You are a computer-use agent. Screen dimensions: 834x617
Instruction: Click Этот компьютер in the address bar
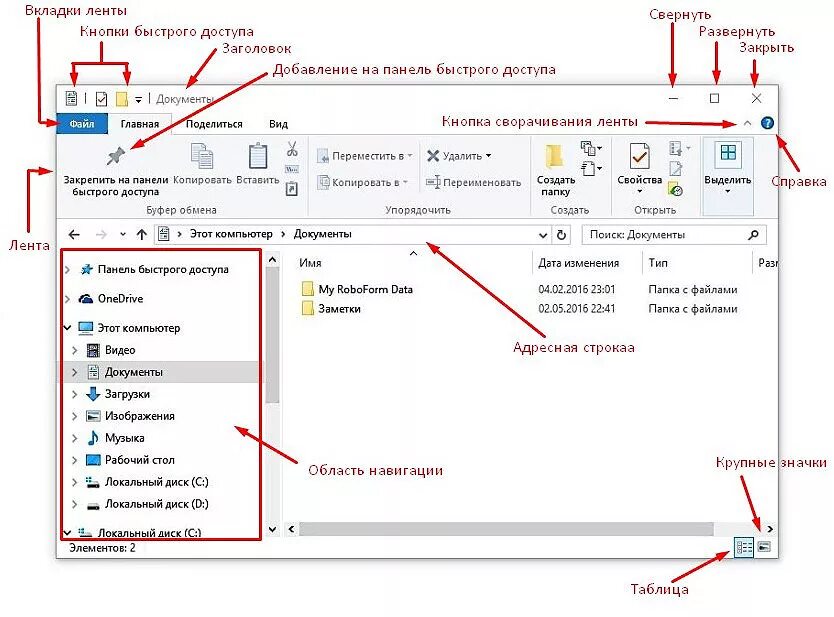231,234
